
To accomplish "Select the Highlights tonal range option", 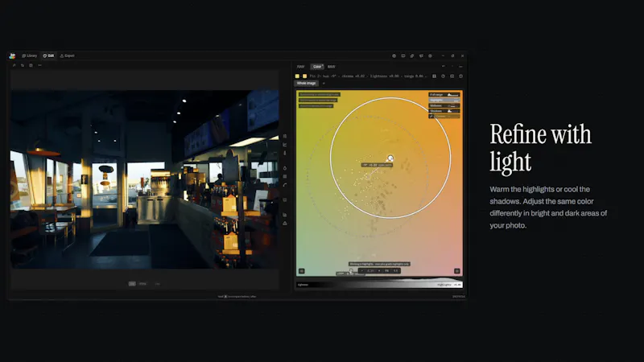I will tap(444, 100).
